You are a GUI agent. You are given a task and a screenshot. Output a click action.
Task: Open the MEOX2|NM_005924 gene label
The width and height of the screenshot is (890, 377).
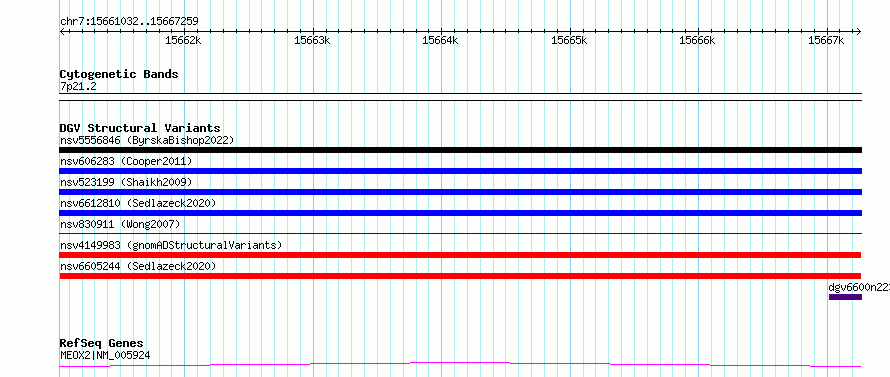coord(105,355)
